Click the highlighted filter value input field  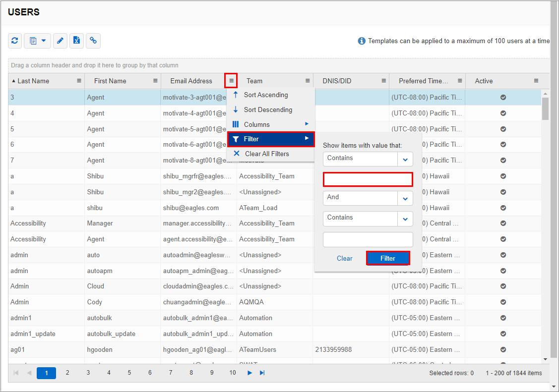368,179
